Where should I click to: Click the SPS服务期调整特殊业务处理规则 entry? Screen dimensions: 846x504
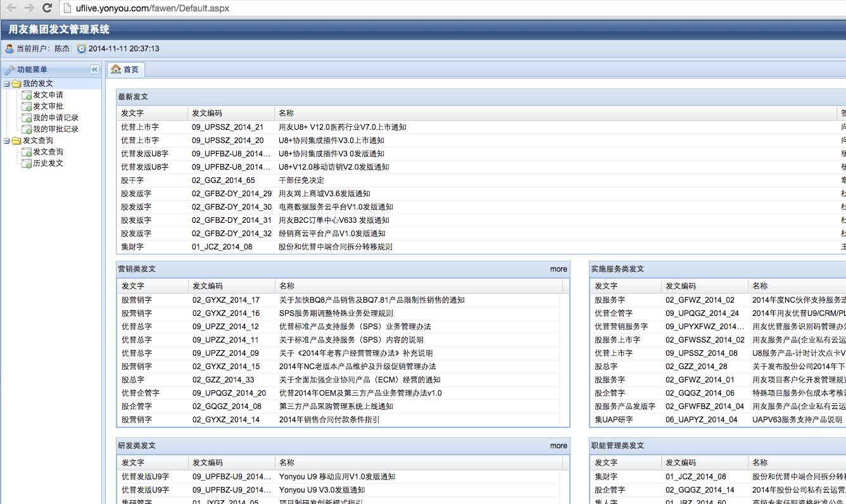coord(336,313)
